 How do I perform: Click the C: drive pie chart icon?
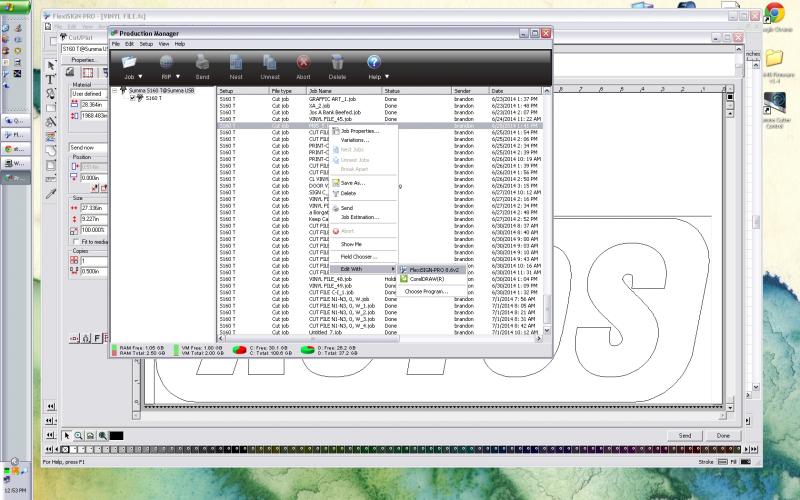coord(239,350)
